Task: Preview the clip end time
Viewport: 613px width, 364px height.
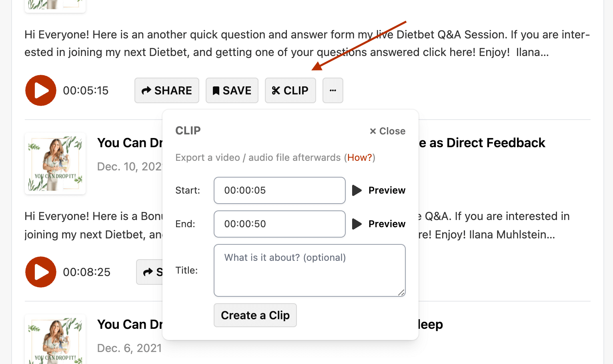Action: coord(379,224)
